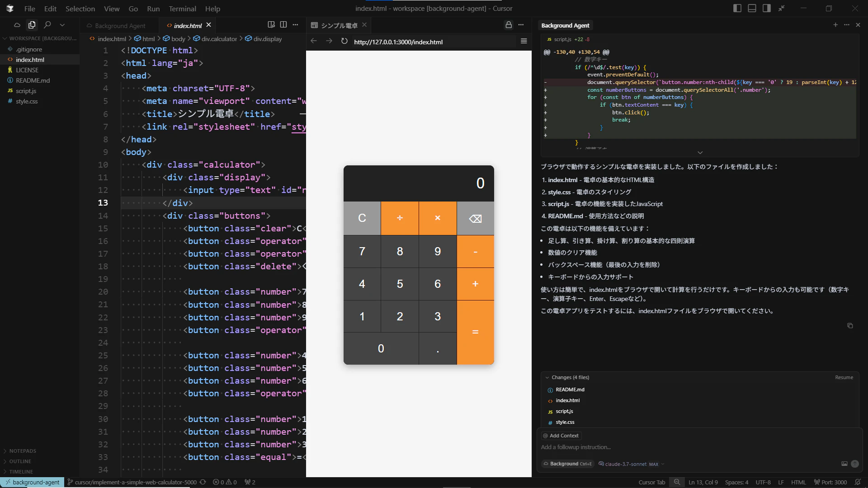Click the split editor icon
868x488 pixels.
coord(283,25)
